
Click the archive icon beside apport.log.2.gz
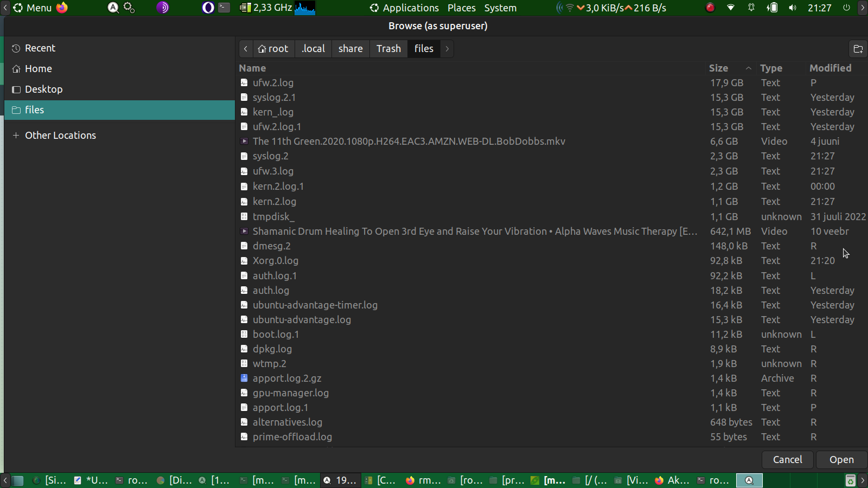pyautogui.click(x=244, y=378)
